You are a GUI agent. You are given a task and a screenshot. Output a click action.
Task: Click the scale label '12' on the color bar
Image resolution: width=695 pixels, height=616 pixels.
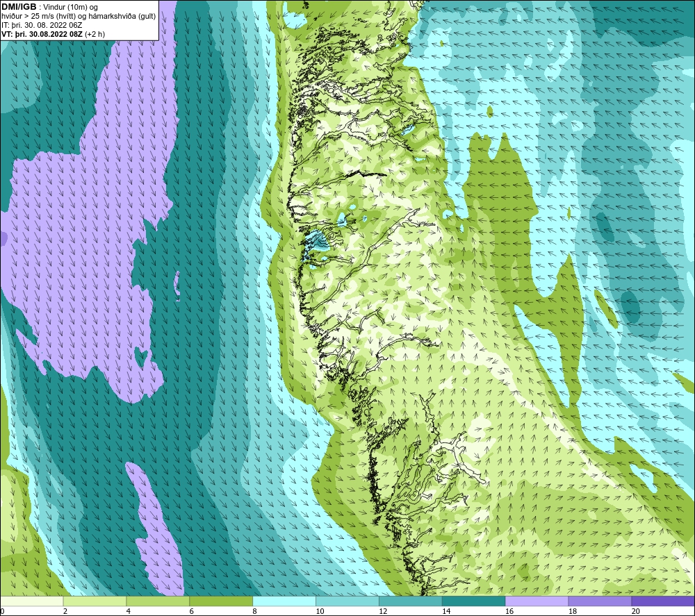383,611
